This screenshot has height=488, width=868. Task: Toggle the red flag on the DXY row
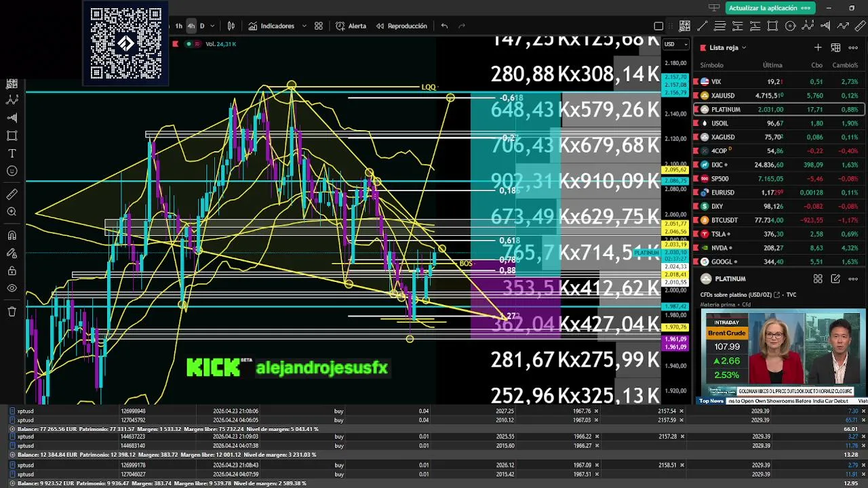click(696, 206)
